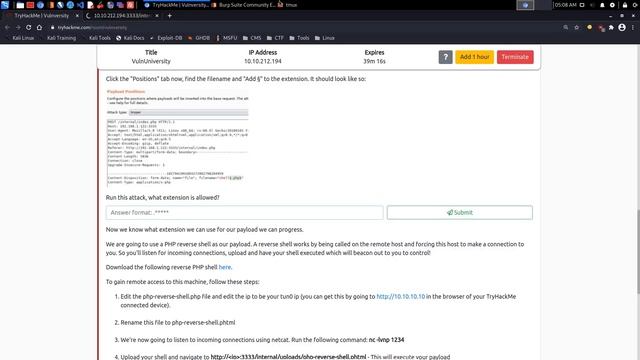Image resolution: width=640 pixels, height=360 pixels.
Task: Open the browser home page
Action: coord(39,27)
